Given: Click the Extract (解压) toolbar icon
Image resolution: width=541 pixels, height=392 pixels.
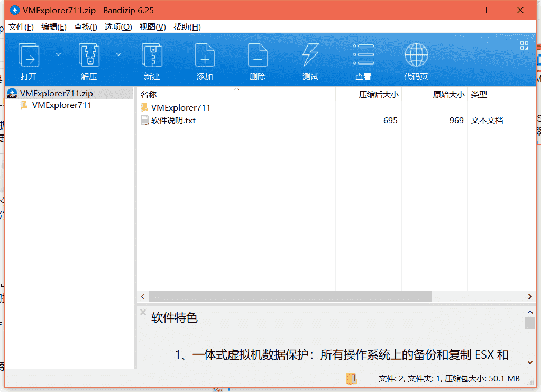Looking at the screenshot, I should pyautogui.click(x=89, y=55).
